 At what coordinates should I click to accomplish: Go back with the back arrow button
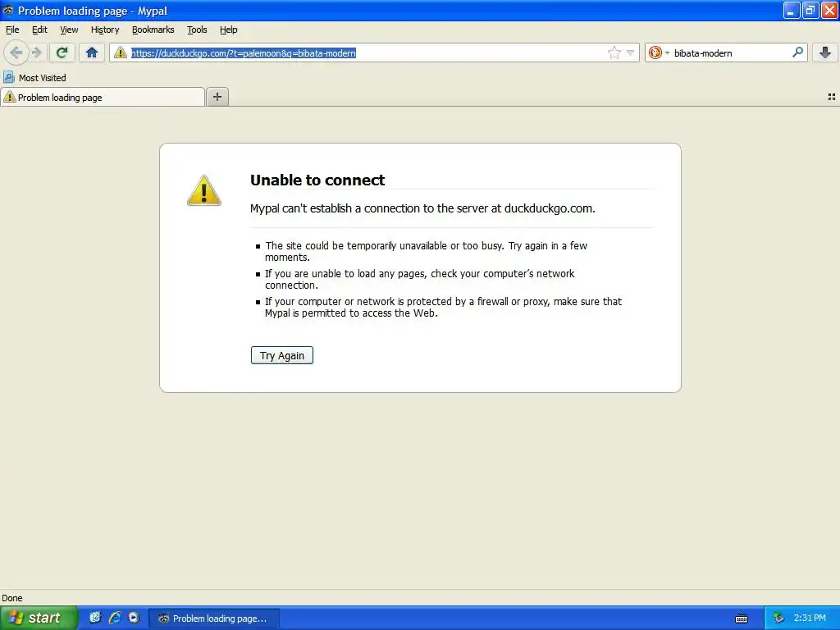[16, 52]
